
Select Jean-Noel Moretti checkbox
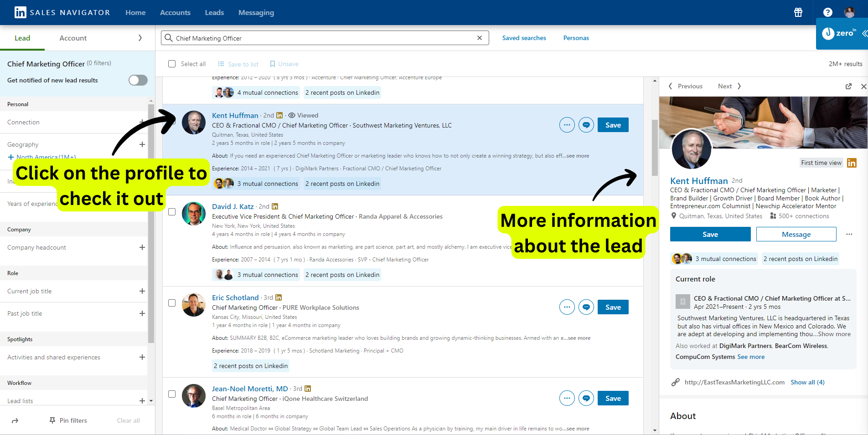(x=172, y=394)
